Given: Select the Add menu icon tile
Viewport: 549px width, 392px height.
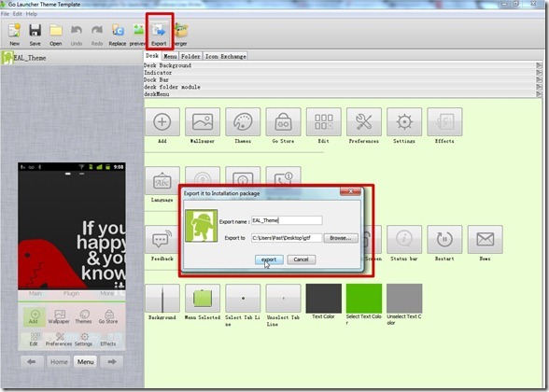Looking at the screenshot, I should coord(162,121).
